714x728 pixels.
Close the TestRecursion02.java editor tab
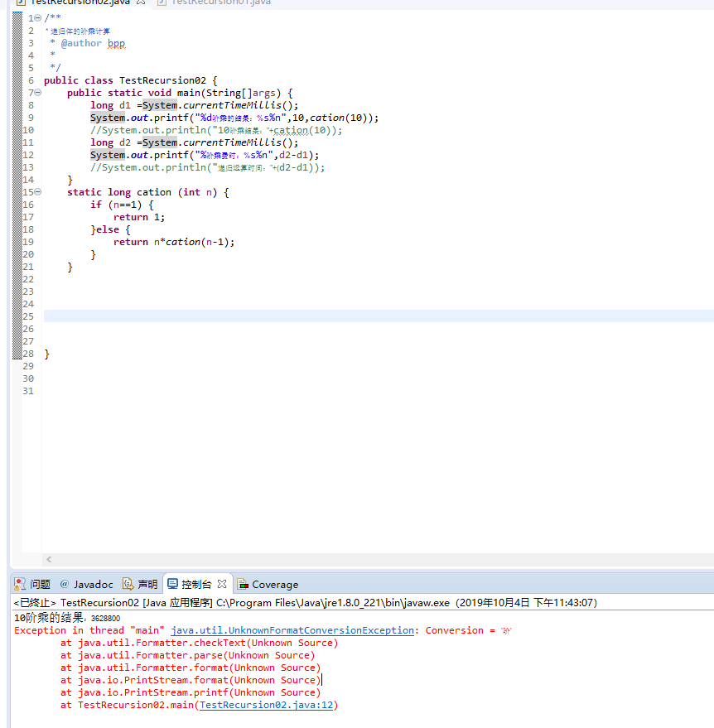141,2
